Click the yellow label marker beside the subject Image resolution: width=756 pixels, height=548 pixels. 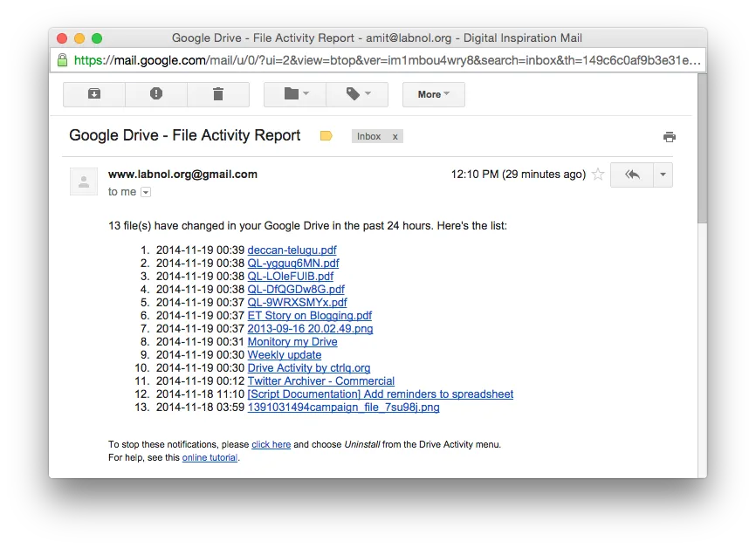click(326, 136)
